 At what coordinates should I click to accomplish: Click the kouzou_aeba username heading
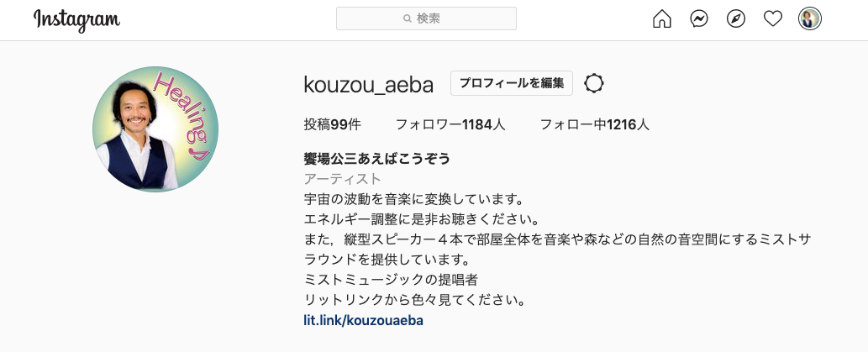coord(368,84)
